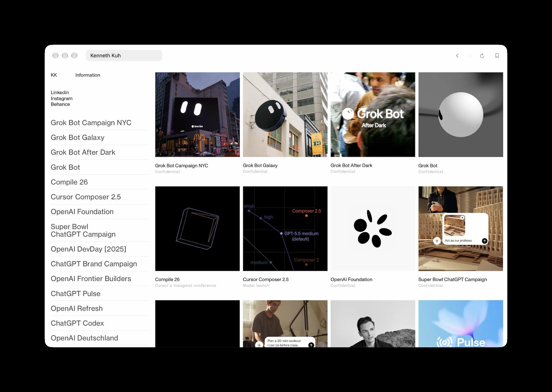Visit the Linkedin link

60,92
